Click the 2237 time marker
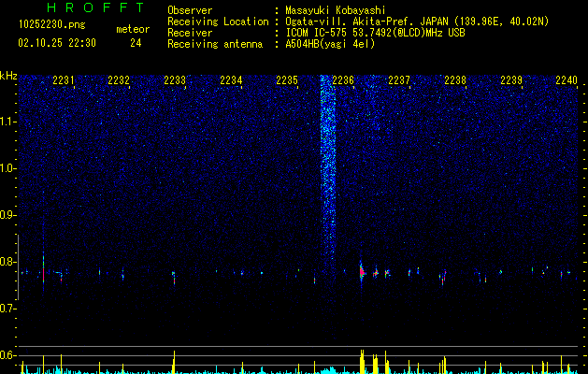Image resolution: width=588 pixels, height=374 pixels. click(x=399, y=80)
